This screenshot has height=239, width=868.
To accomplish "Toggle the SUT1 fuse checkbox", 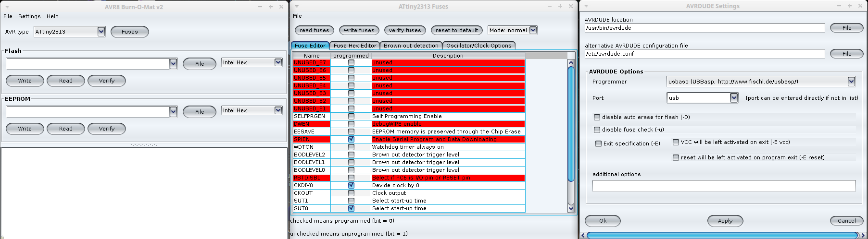I will 351,201.
